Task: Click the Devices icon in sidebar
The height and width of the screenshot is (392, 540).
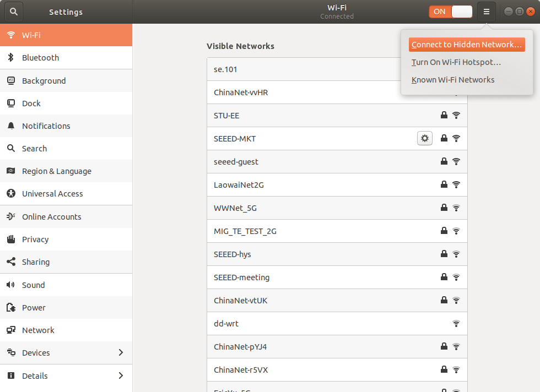Action: pos(11,352)
